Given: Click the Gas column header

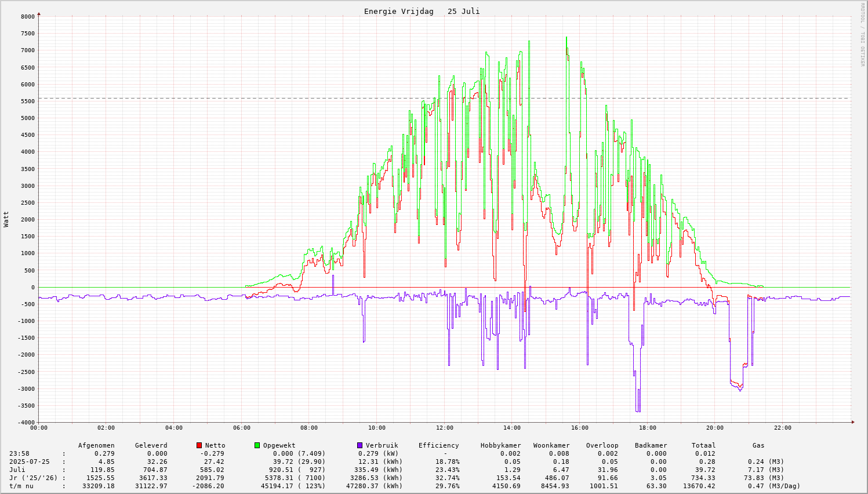Looking at the screenshot, I should pos(758,445).
